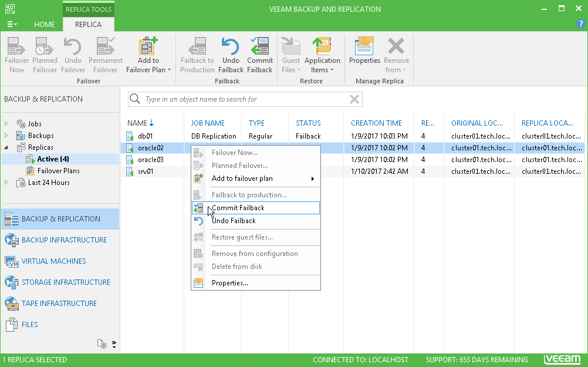Click the REPLICA LOCA... column header

pyautogui.click(x=547, y=123)
